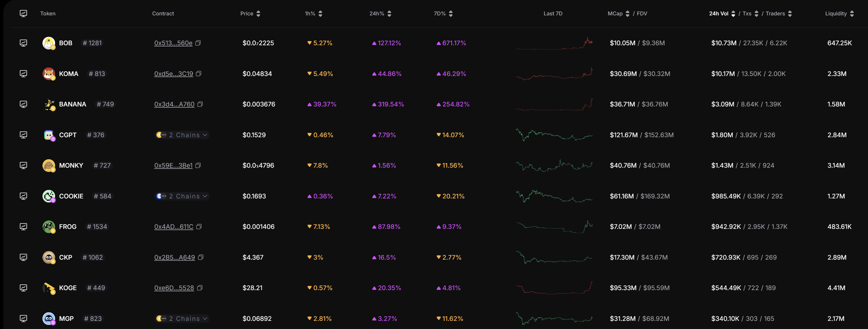The width and height of the screenshot is (868, 329).
Task: Click the chart icon in the table header
Action: [23, 14]
